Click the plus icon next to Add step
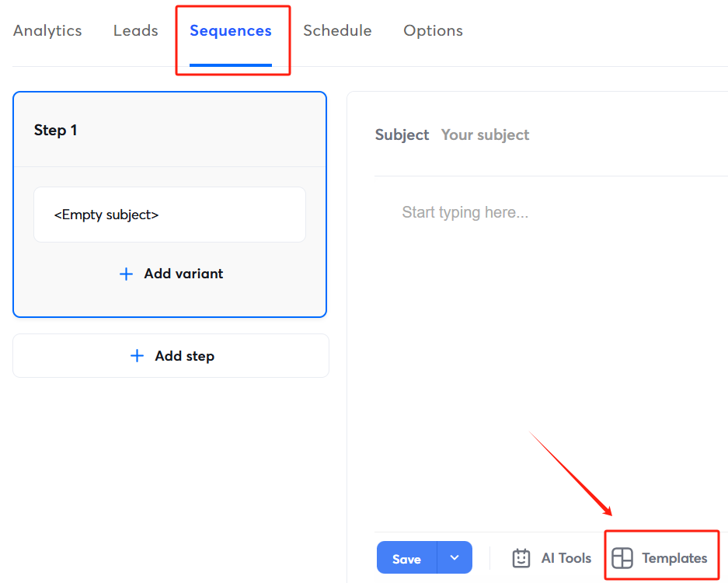The image size is (728, 583). pyautogui.click(x=137, y=356)
